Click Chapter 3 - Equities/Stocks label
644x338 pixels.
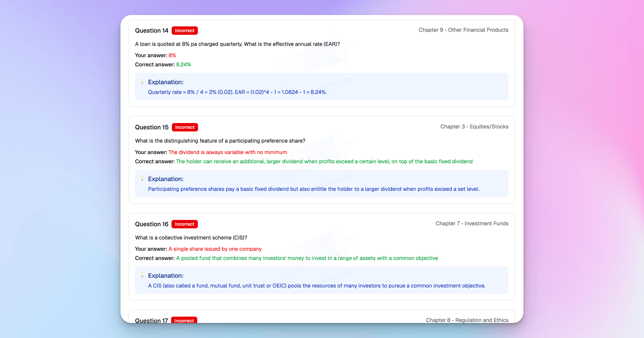click(x=474, y=127)
